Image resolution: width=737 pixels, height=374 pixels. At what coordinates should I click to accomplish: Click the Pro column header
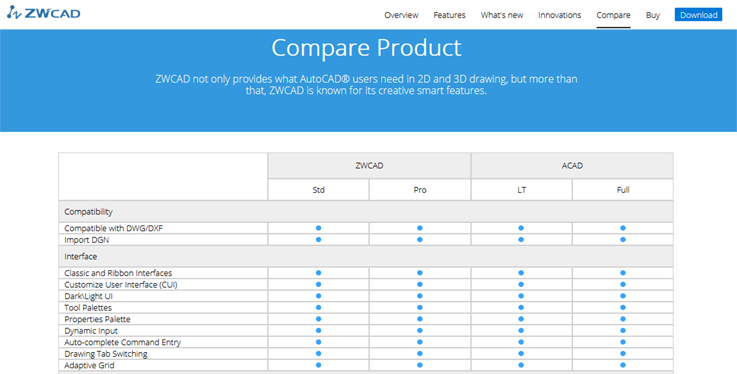420,190
